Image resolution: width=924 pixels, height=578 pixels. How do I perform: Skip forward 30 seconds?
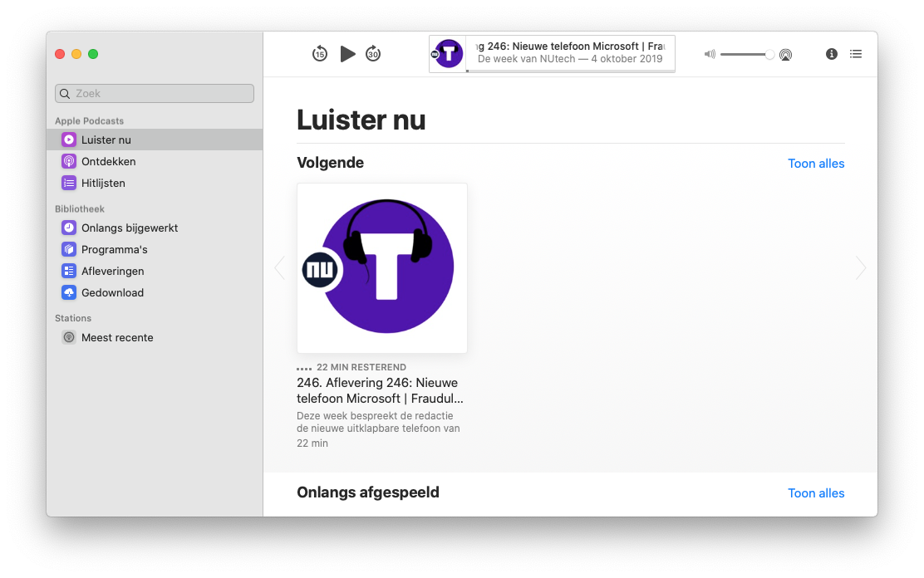click(373, 54)
